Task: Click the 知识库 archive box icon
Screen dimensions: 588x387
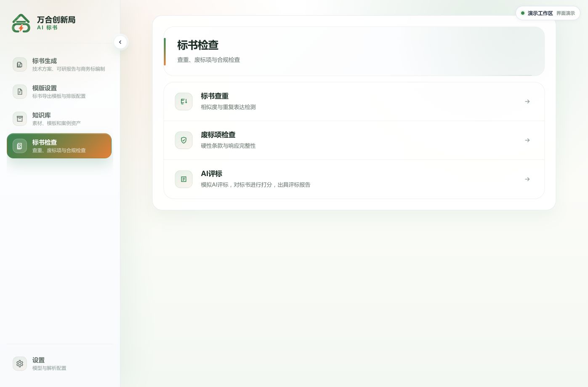Action: click(x=20, y=119)
